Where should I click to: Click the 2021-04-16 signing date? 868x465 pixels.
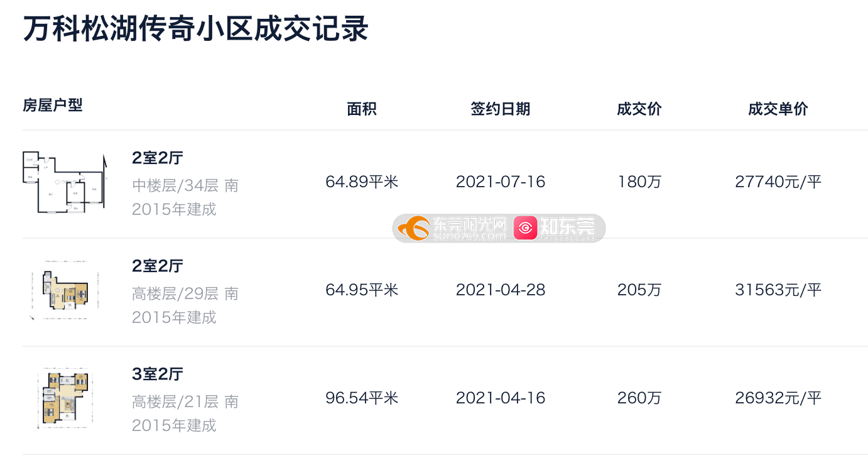coord(501,398)
